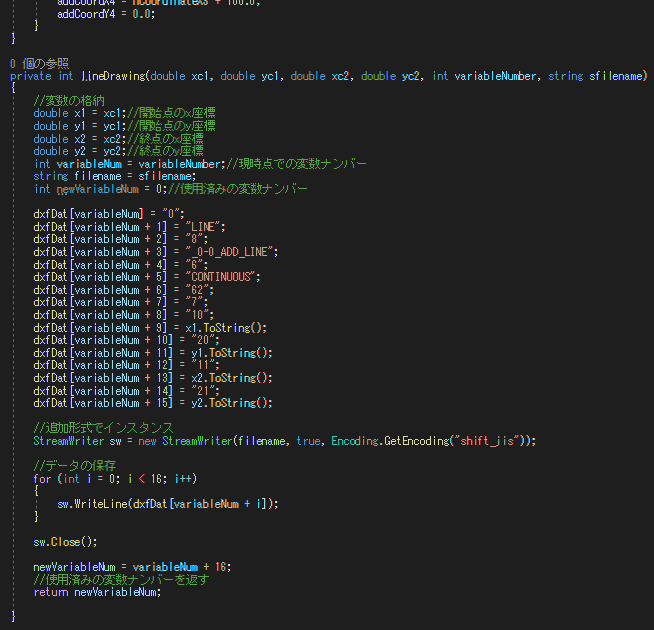Place cursor on "double y1 = yc1;"
The image size is (654, 630).
(80, 126)
